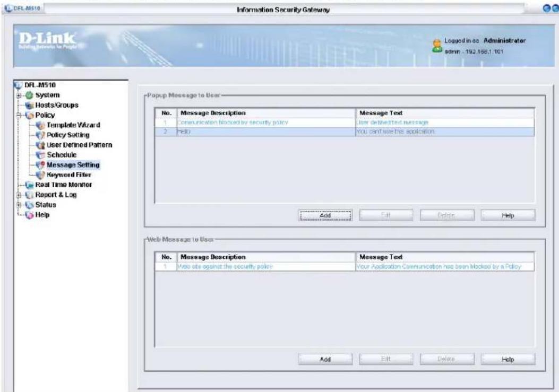559x392 pixels.
Task: Click 'You can't use this application' cell
Action: (445, 132)
